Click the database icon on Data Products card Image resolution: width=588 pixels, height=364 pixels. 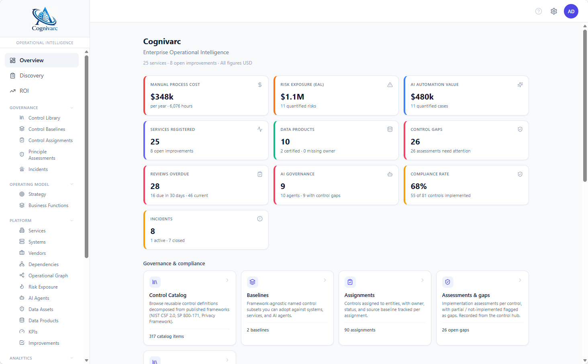point(390,129)
